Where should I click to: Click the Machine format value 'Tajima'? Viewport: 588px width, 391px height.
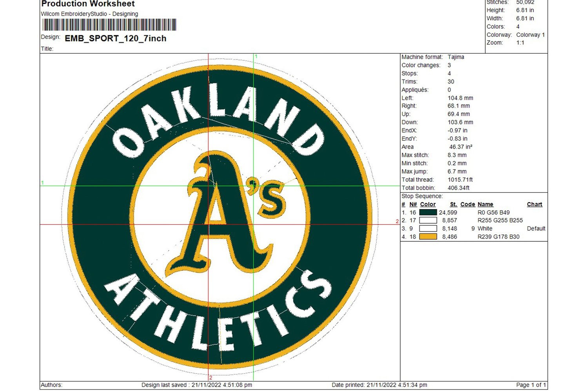[x=456, y=57]
